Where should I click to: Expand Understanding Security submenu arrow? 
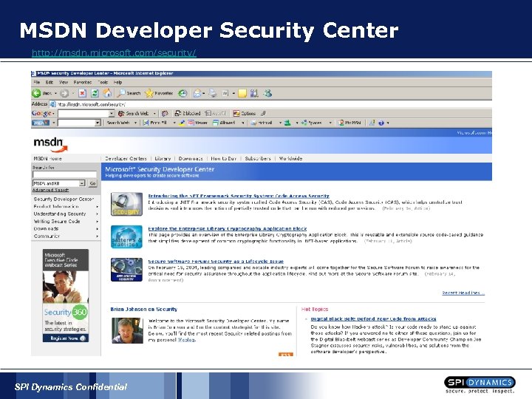click(x=97, y=214)
